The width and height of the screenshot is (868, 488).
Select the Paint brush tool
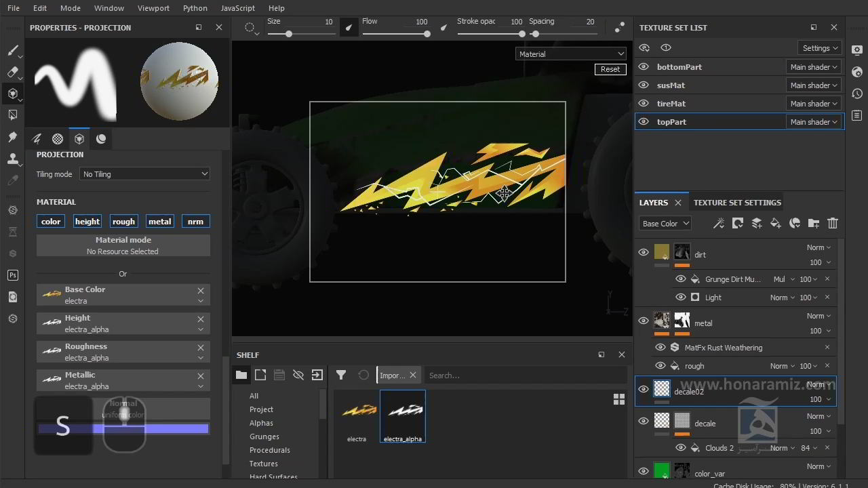pos(12,50)
